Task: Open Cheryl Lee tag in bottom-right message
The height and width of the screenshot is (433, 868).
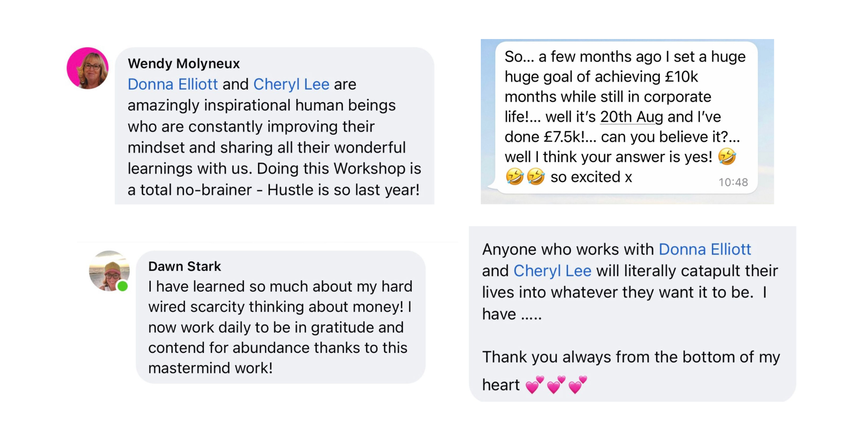Action: coord(552,271)
